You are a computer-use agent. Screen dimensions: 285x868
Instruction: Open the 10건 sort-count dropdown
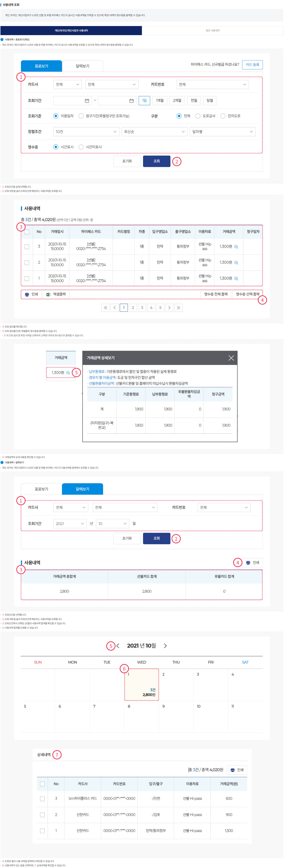pos(86,131)
